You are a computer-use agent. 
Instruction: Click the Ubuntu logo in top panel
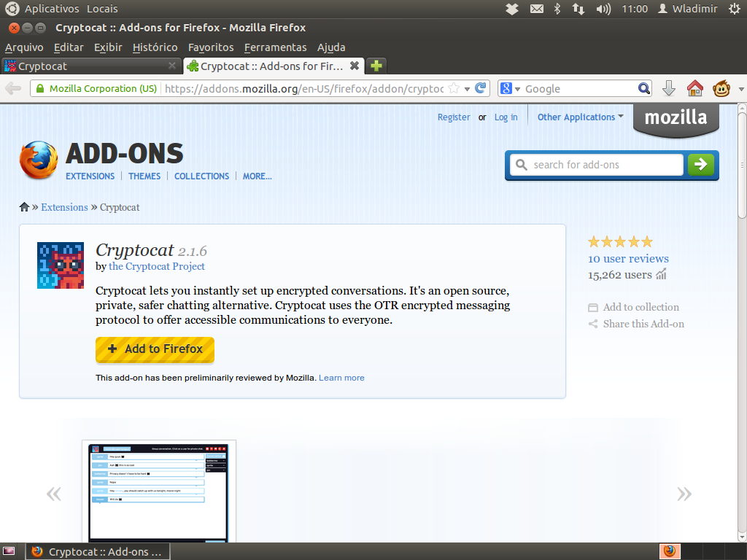tap(12, 9)
